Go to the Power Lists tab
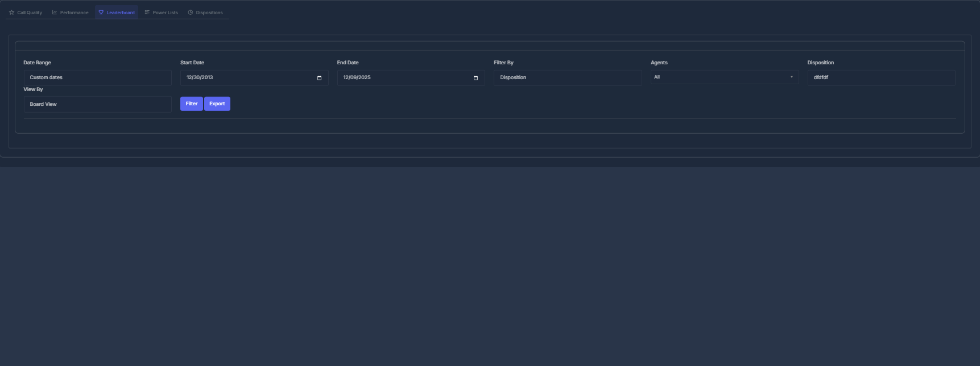Viewport: 980px width, 366px height. [161, 13]
